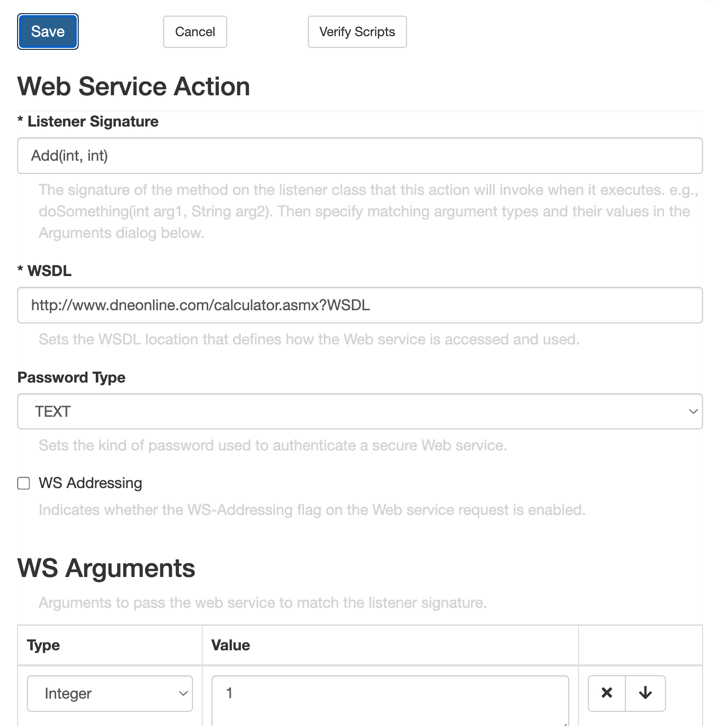This screenshot has height=726, width=728.
Task: Click the X remove icon in arguments table
Action: [x=606, y=693]
